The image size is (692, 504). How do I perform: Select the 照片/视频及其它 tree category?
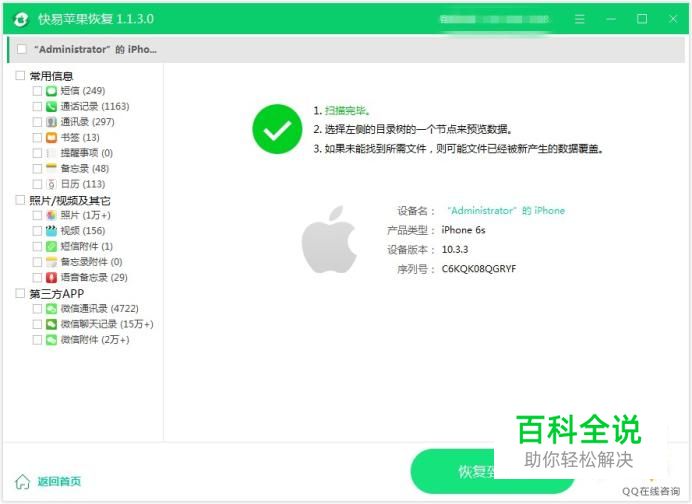point(70,200)
